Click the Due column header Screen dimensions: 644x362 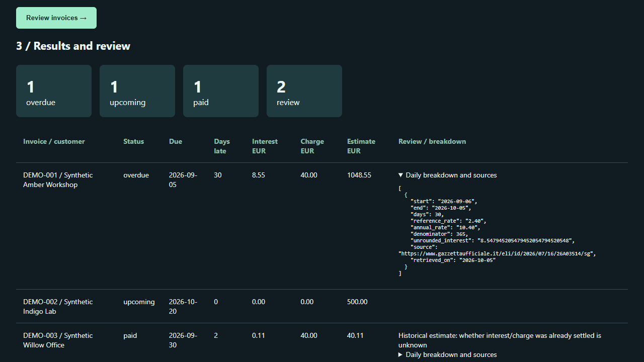(176, 142)
